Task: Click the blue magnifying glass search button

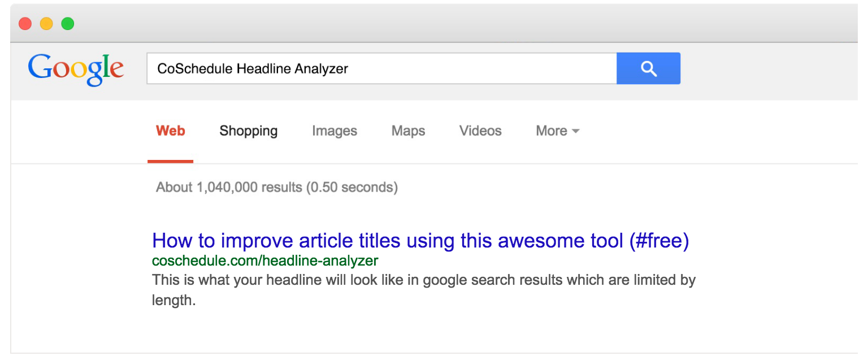Action: point(648,68)
